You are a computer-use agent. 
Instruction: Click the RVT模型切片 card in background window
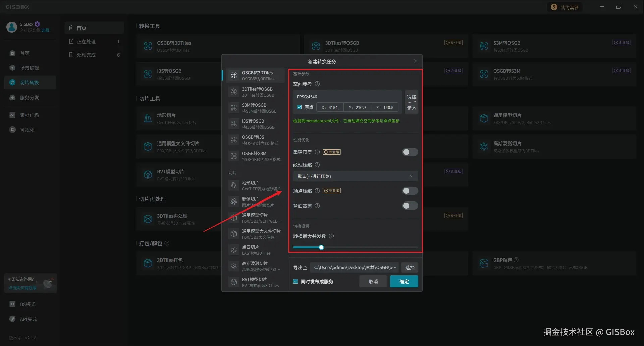(178, 175)
